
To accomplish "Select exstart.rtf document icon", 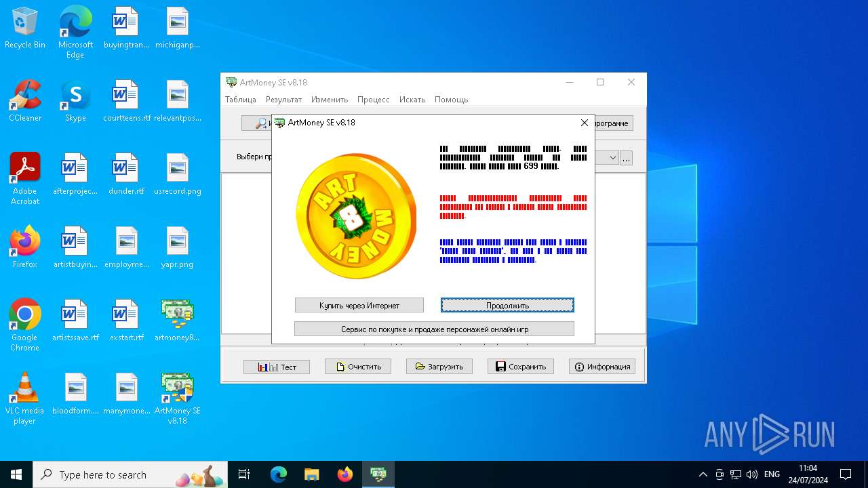I will [x=126, y=321].
